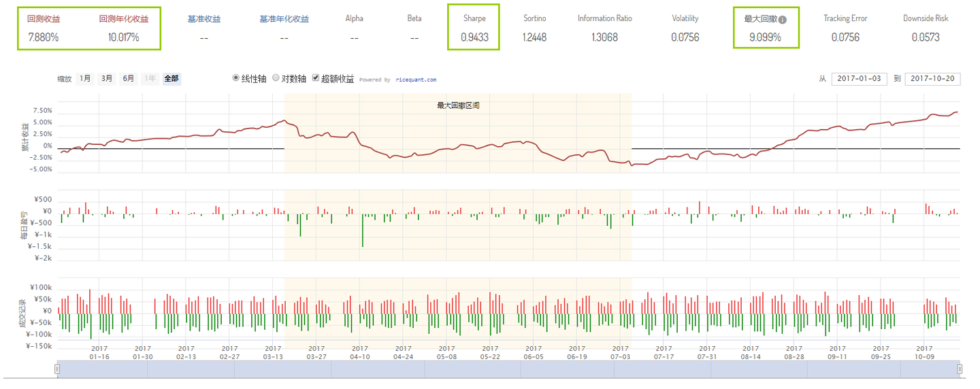Click the Alpha metric label
The image size is (980, 389).
(354, 18)
